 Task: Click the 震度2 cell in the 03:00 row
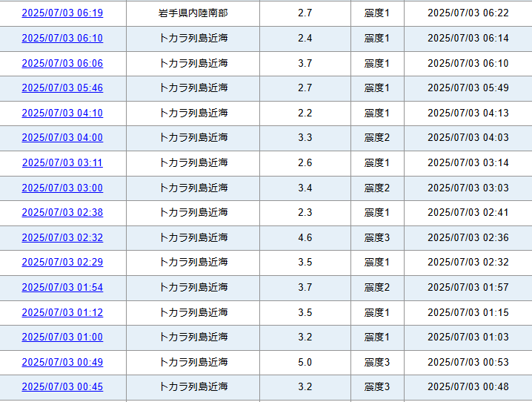377,188
